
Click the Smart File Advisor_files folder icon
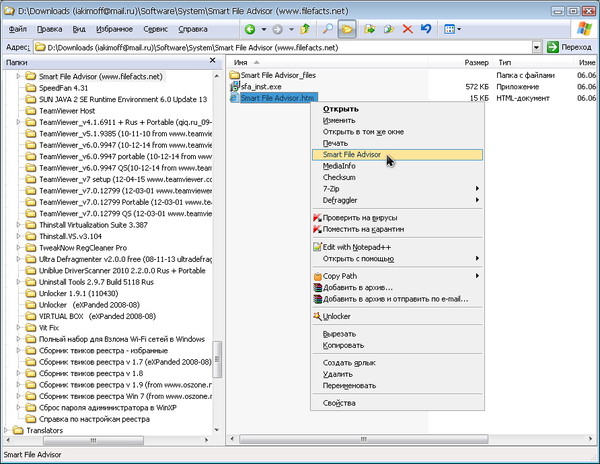click(x=234, y=75)
